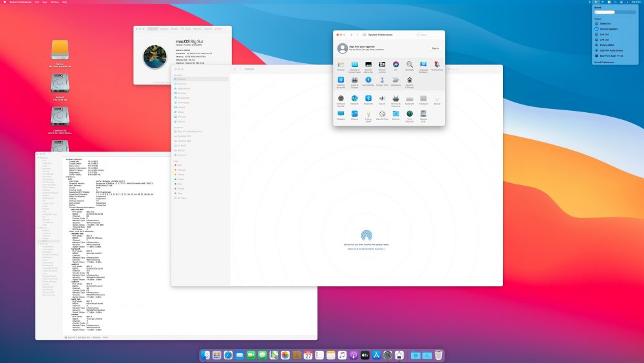
Task: Open the Trash in the Dock
Action: pos(439,355)
